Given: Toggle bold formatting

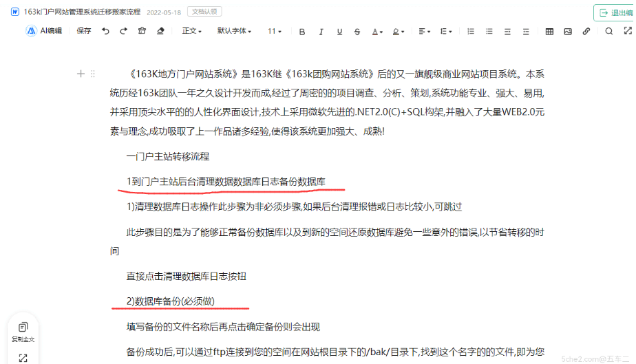Looking at the screenshot, I should [x=301, y=32].
